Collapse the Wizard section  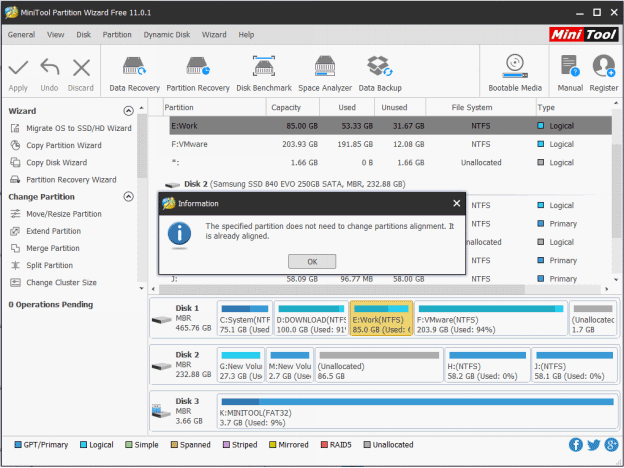pos(127,112)
